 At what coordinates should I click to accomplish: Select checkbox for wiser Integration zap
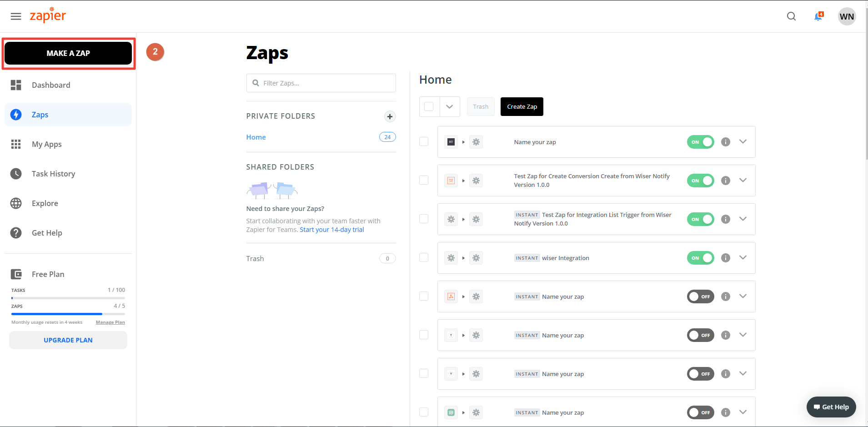tap(424, 257)
